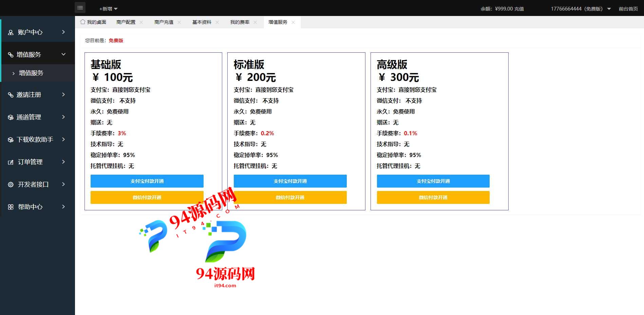This screenshot has height=315, width=644.
Task: Close the 我的费率 tab
Action: click(255, 22)
